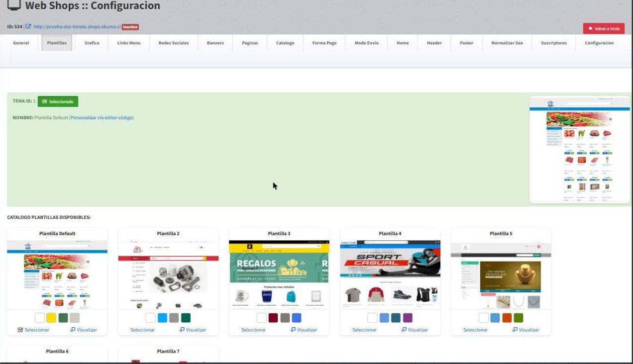Click the Plantilla 5 jewelry preview thumbnail
The image size is (633, 364).
click(501, 274)
